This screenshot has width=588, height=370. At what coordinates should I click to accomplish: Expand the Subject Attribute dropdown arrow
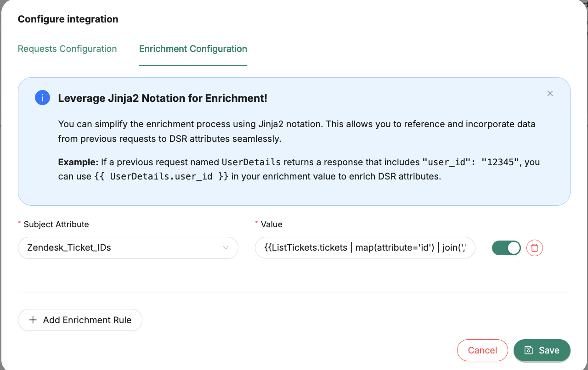coord(226,248)
